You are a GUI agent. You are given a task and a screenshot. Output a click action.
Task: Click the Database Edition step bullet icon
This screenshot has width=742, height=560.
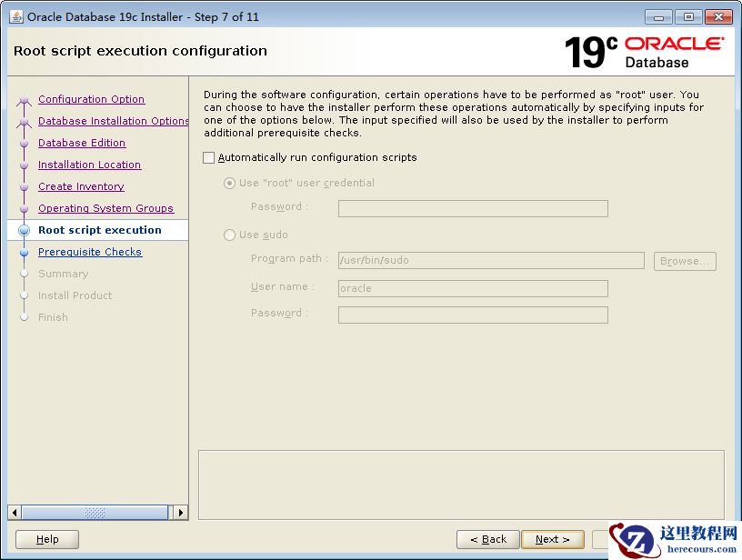(x=25, y=144)
